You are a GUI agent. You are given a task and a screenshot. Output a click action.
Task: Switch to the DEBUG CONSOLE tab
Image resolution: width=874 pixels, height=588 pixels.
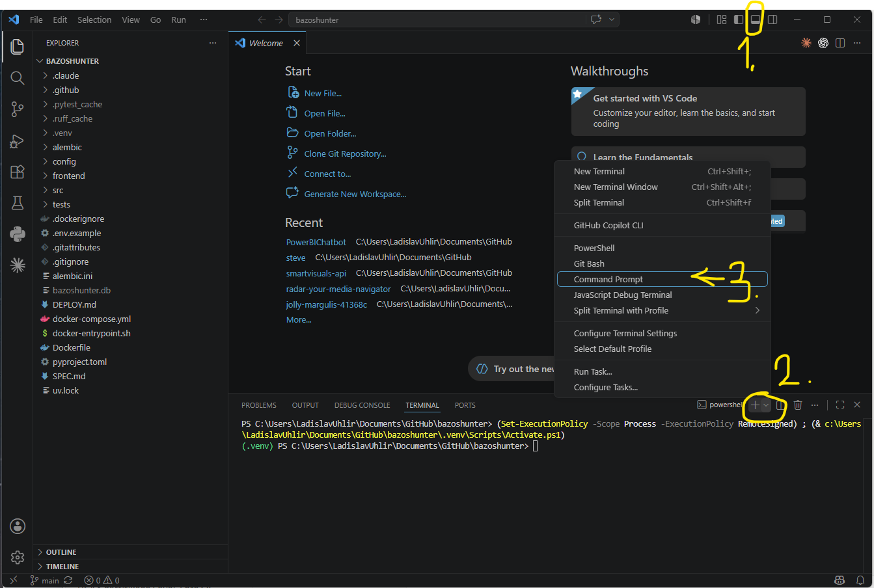362,405
